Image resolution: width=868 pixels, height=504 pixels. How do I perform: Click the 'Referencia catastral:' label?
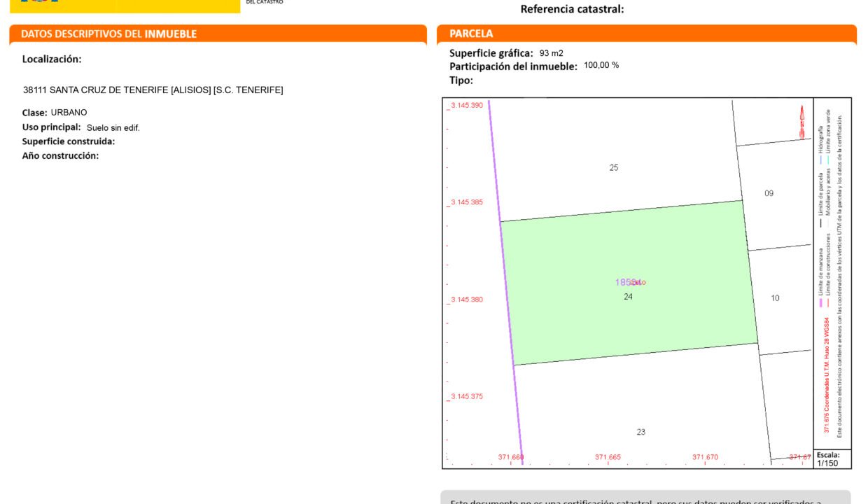[x=572, y=9]
